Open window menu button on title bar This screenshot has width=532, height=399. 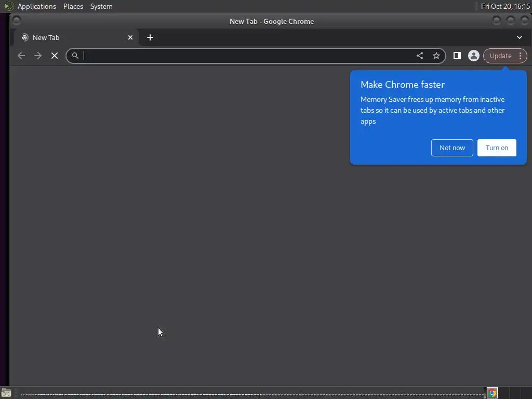click(x=16, y=21)
